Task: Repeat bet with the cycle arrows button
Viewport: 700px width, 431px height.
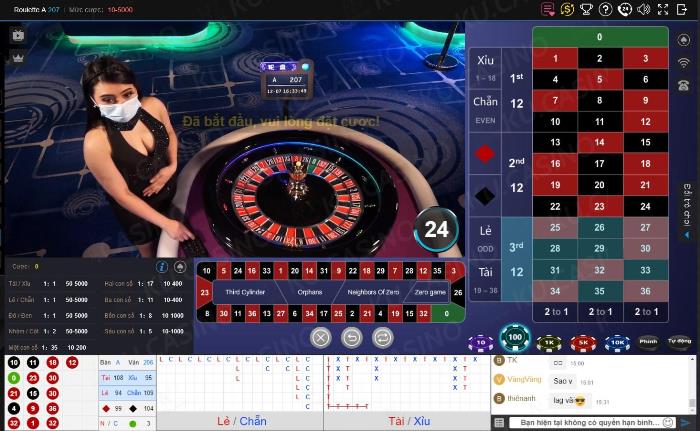Action: [x=383, y=338]
